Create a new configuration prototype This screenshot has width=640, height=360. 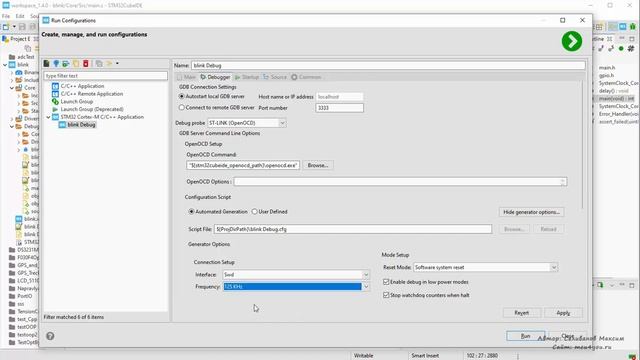pos(56,63)
